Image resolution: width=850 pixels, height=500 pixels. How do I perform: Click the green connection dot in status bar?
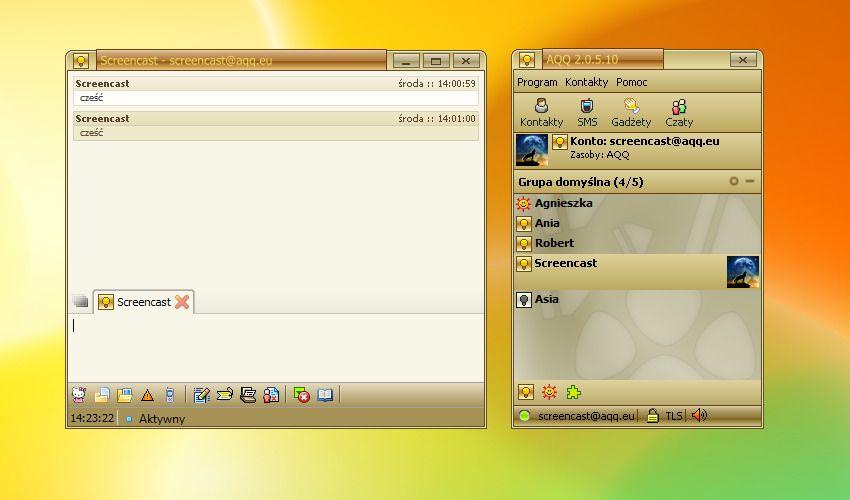524,416
